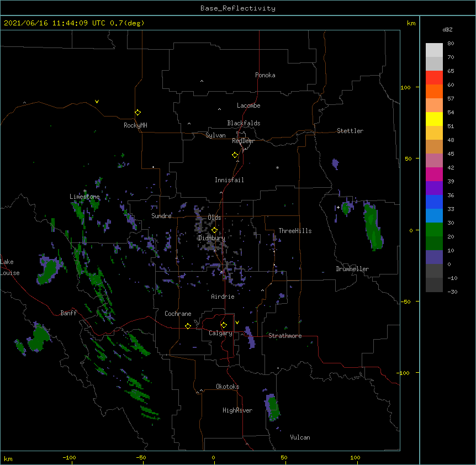The height and width of the screenshot is (465, 476).
Task: Select the Calgary city label
Action: 221,333
